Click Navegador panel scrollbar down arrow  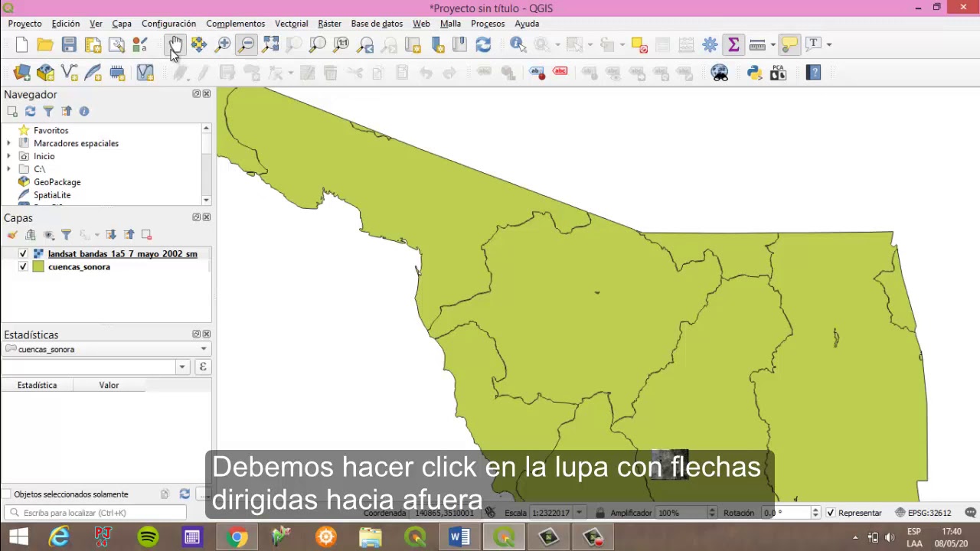pyautogui.click(x=206, y=201)
